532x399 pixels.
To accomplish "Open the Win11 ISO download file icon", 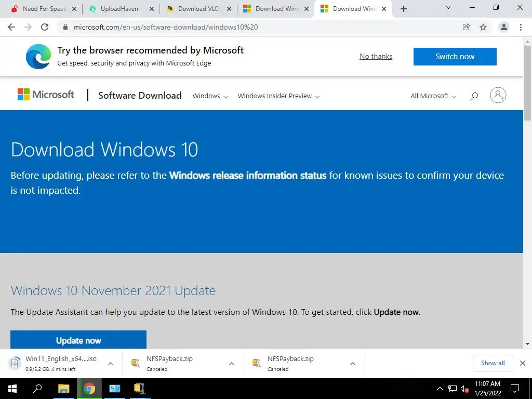I will (x=15, y=363).
